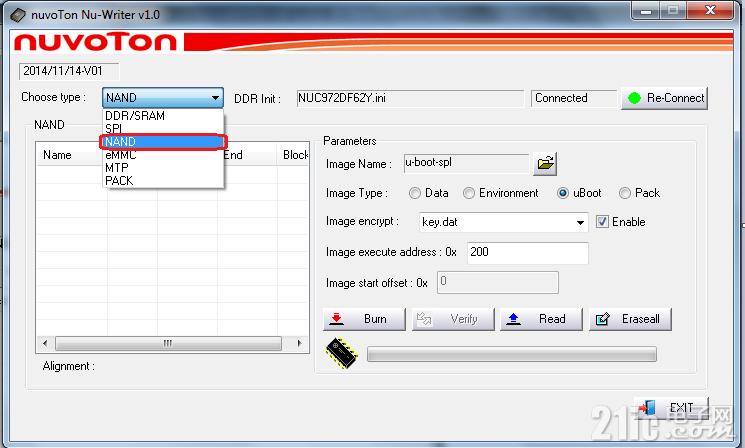Image resolution: width=745 pixels, height=448 pixels.
Task: Click the scrollbar right arrow in NAND table
Action: [x=299, y=343]
